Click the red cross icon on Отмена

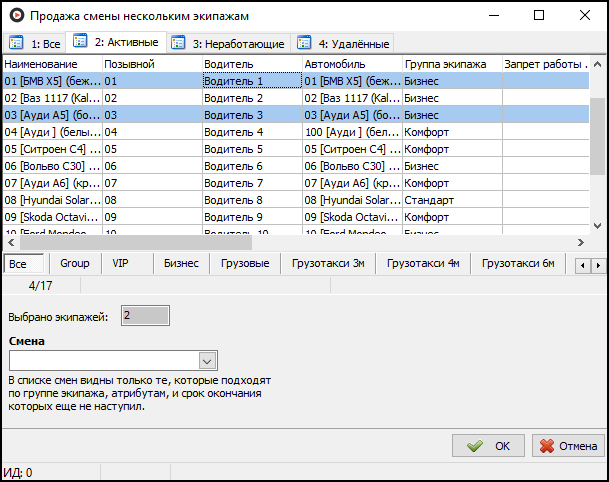tap(547, 446)
